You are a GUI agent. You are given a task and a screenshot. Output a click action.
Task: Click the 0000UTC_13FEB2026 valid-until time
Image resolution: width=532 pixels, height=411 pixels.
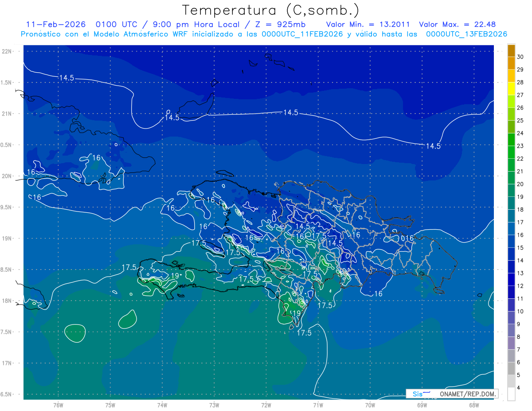coord(466,34)
